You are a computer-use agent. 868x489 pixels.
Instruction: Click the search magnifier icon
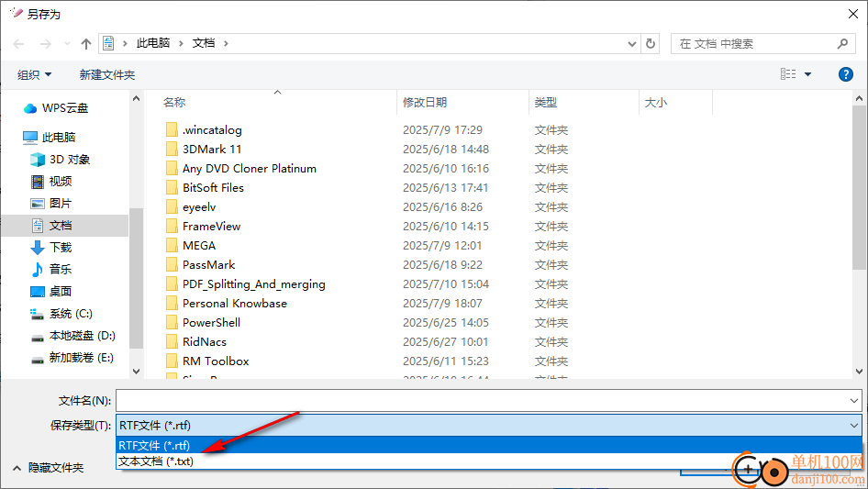(842, 43)
